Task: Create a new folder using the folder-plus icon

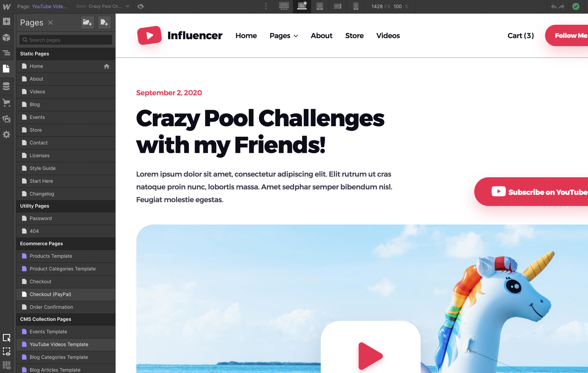Action: click(x=87, y=22)
